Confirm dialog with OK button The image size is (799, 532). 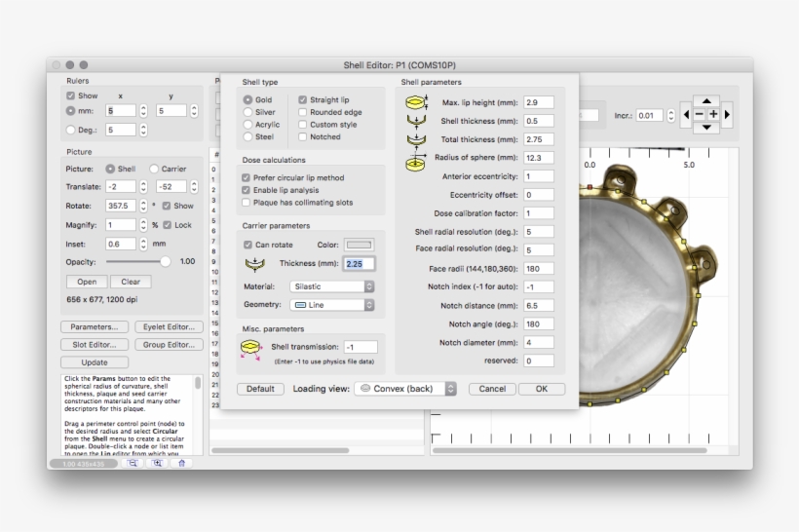(x=542, y=389)
